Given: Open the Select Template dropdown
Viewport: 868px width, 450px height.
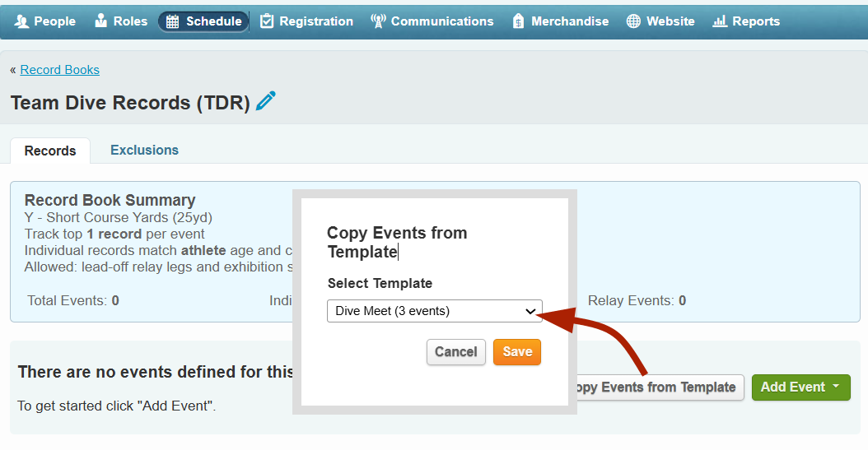Looking at the screenshot, I should 435,311.
